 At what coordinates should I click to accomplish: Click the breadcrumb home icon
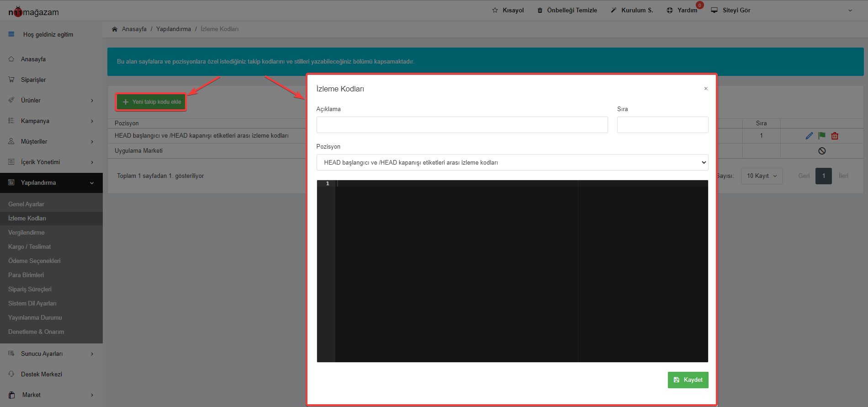tap(115, 29)
